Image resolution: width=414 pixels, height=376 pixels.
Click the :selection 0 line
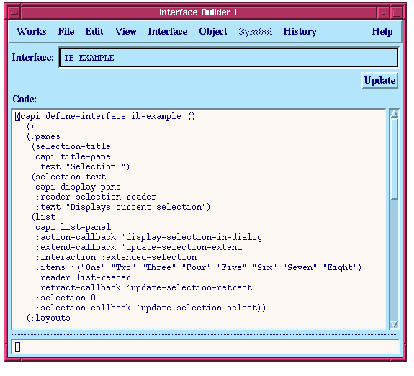coord(66,297)
